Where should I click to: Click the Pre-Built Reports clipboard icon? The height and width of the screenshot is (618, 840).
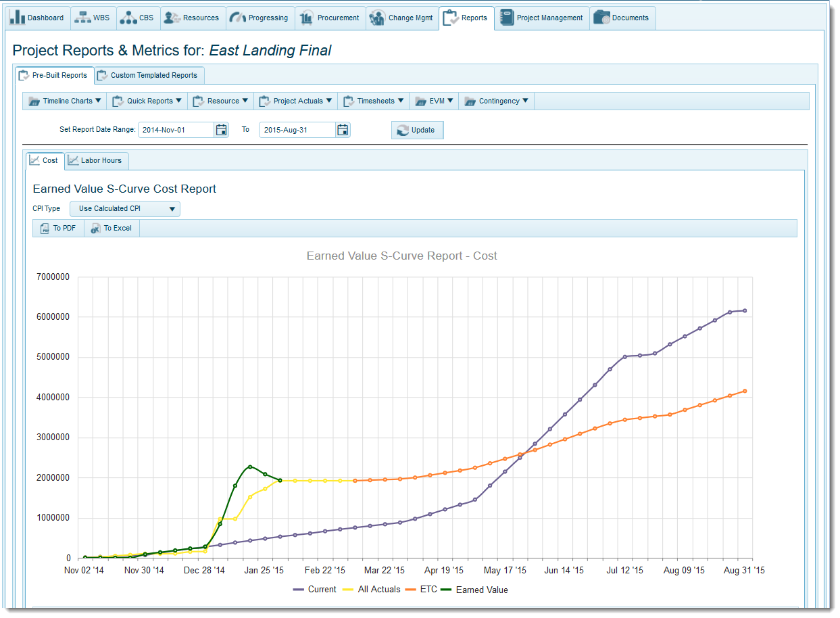click(x=24, y=75)
